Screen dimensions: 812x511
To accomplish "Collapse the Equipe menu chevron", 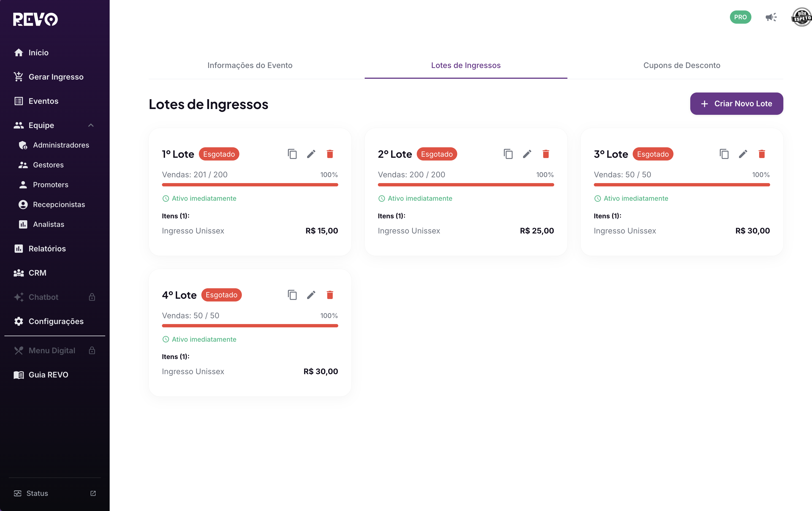I will (91, 125).
